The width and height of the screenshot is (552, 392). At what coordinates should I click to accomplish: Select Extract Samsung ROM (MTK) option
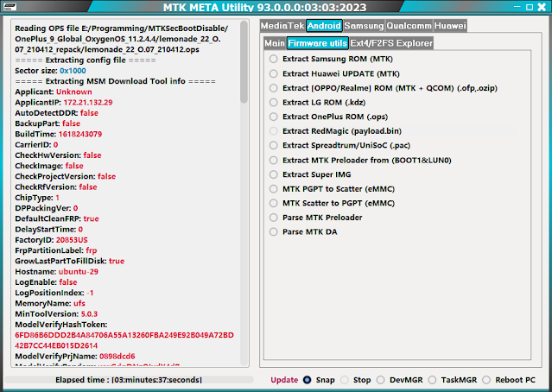click(x=331, y=59)
